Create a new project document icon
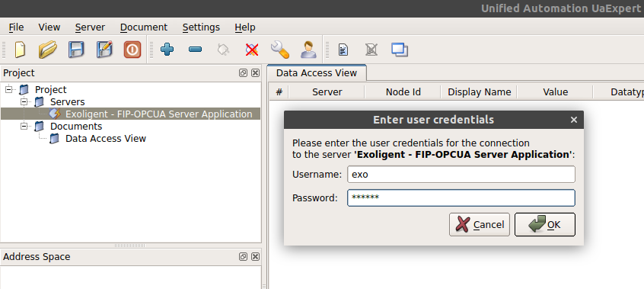 pos(20,50)
